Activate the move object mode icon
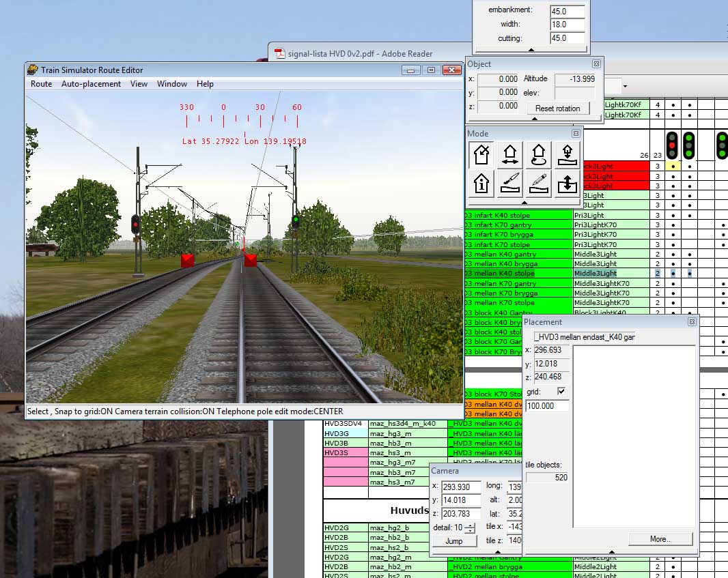 pyautogui.click(x=510, y=155)
